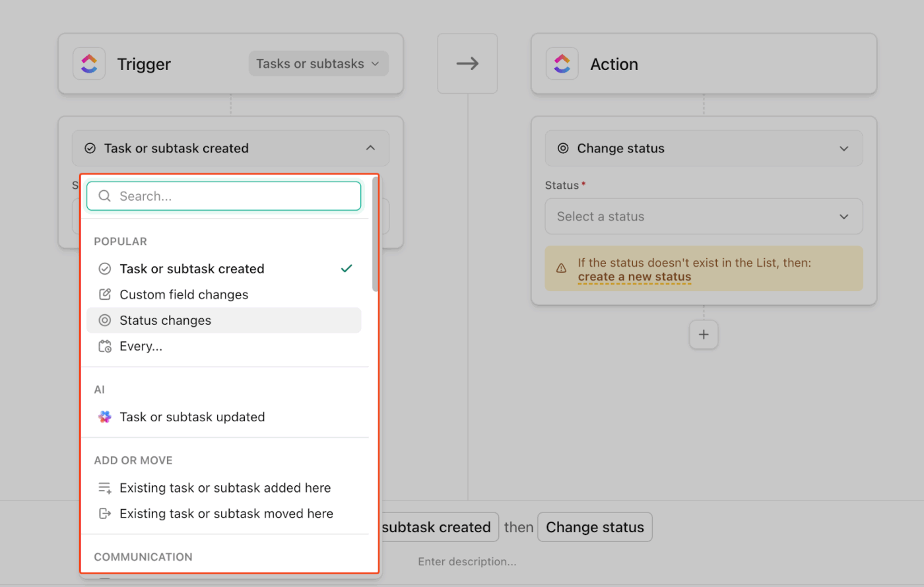Click the create a new status link
Image resolution: width=924 pixels, height=587 pixels.
(x=634, y=277)
